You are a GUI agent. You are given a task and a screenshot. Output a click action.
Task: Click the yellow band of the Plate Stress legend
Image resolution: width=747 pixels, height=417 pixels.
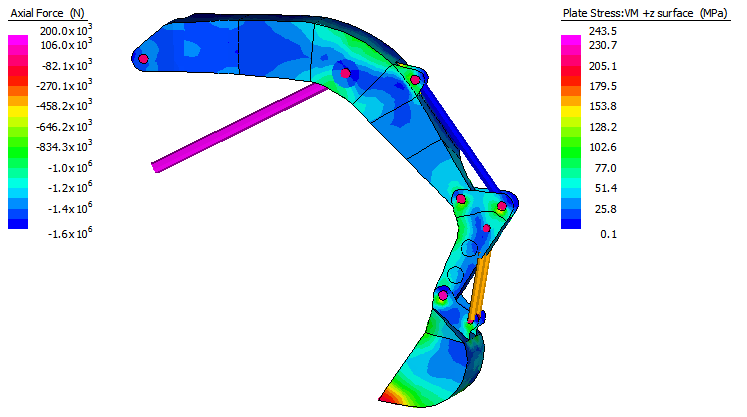(571, 111)
